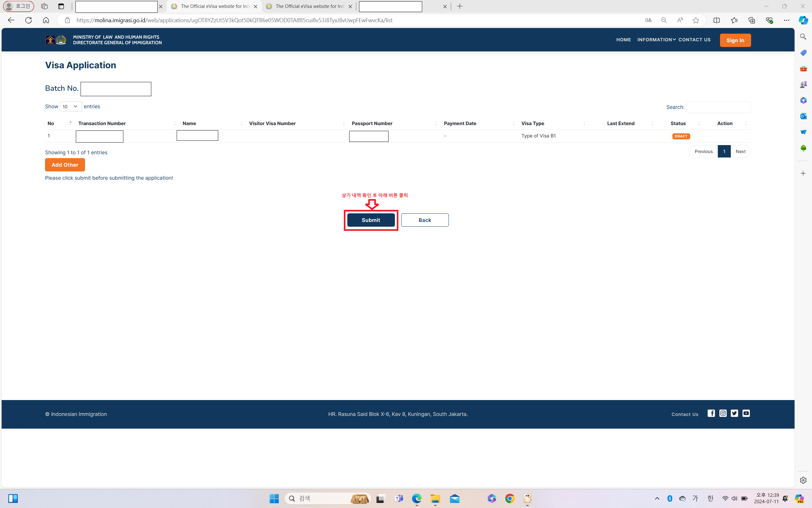This screenshot has height=508, width=812.
Task: Sort by Transaction Number column
Action: pyautogui.click(x=127, y=123)
